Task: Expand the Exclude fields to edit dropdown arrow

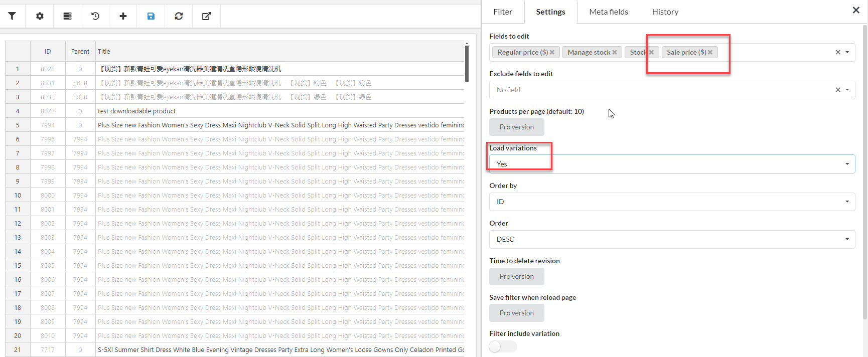Action: coord(847,90)
